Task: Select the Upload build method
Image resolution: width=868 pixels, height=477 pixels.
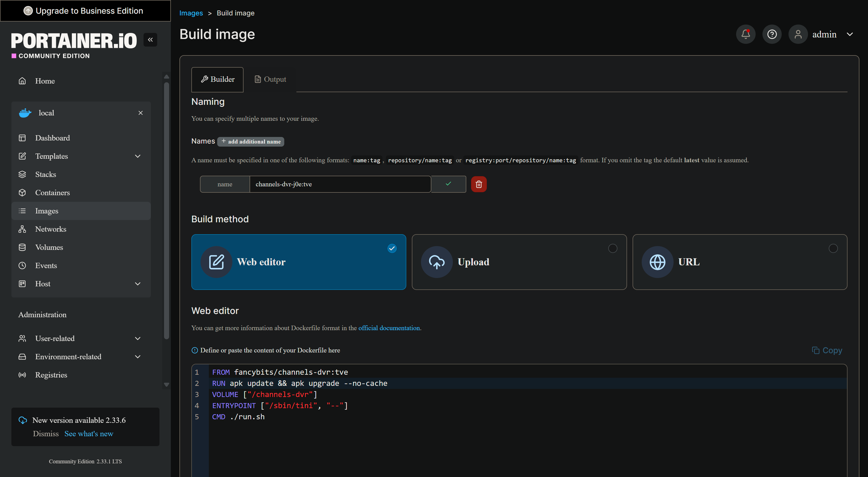Action: tap(519, 262)
